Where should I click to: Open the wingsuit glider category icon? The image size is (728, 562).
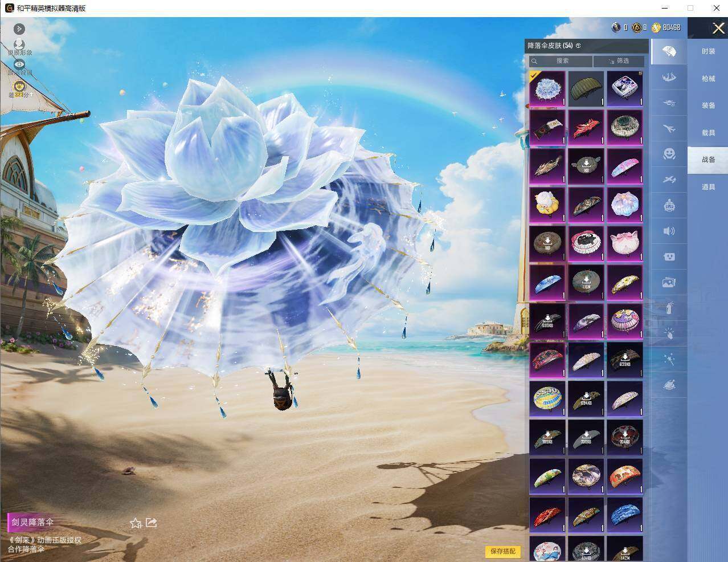[669, 77]
